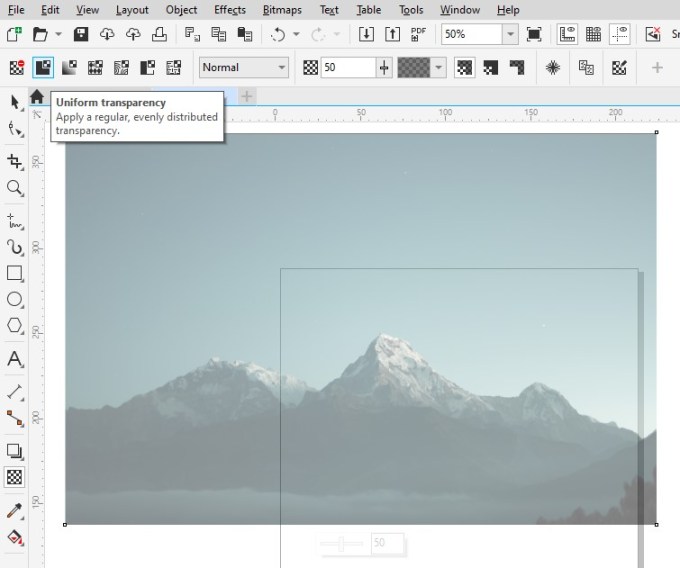Expand the transparency picker dropdown arrow
Screen dimensions: 680x568
tap(438, 68)
